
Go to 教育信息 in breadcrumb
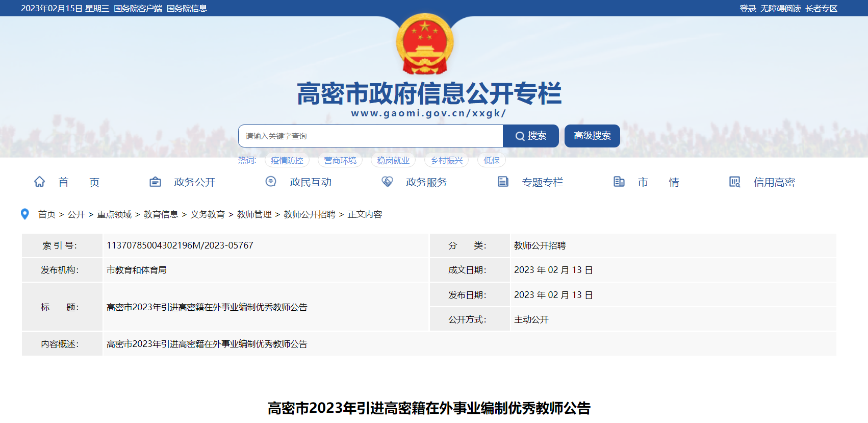click(161, 214)
